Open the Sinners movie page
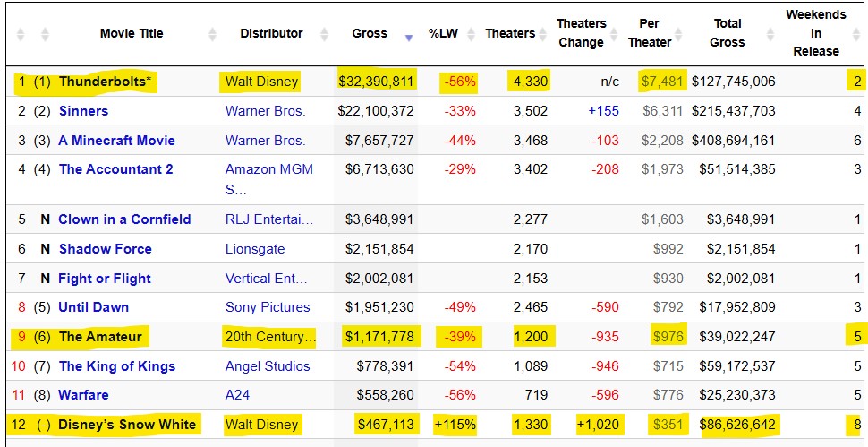The image size is (868, 447). 83,111
